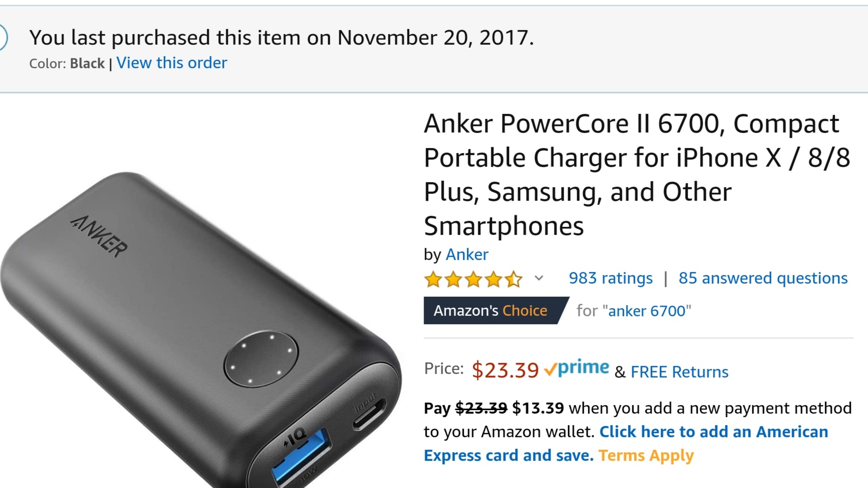Open the View this order link
The width and height of the screenshot is (868, 488).
coord(172,63)
